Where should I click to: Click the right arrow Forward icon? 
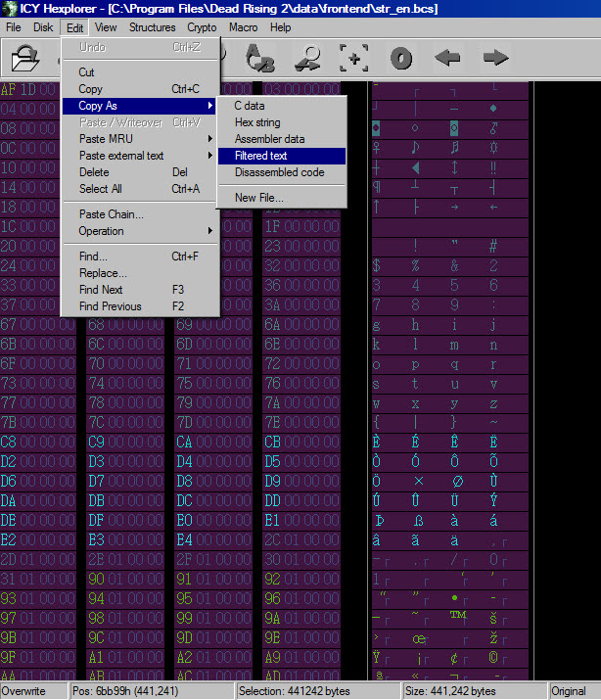(x=495, y=58)
